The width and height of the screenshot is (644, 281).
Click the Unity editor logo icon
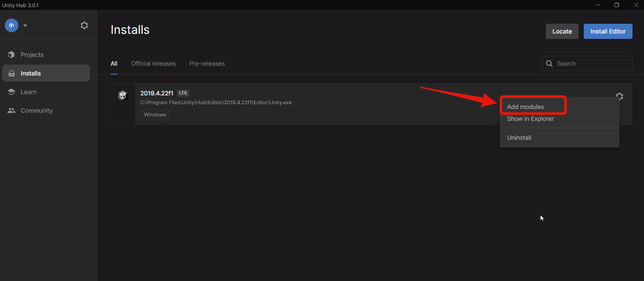pos(123,95)
